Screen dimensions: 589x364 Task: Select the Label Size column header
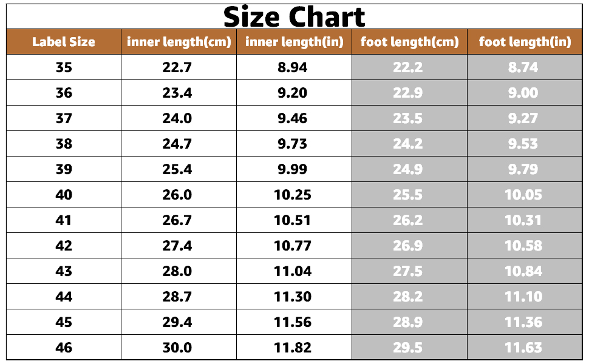click(x=64, y=42)
